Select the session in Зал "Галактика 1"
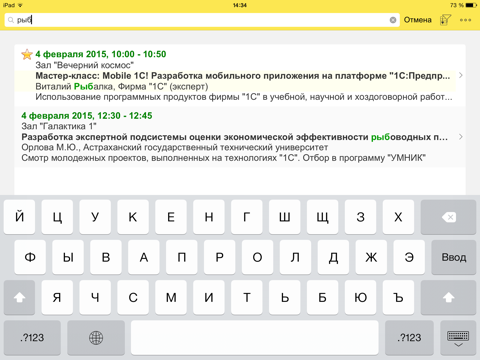Screen dimensions: 480x360 240,137
